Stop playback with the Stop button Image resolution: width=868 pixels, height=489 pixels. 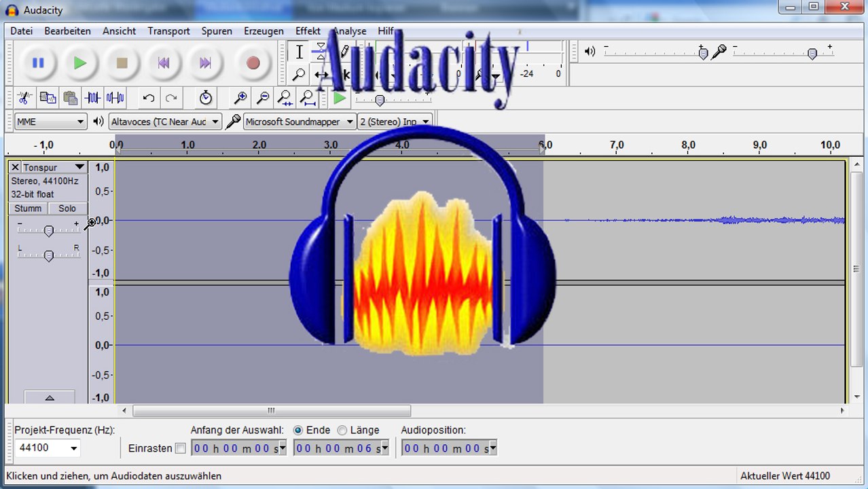(x=122, y=63)
